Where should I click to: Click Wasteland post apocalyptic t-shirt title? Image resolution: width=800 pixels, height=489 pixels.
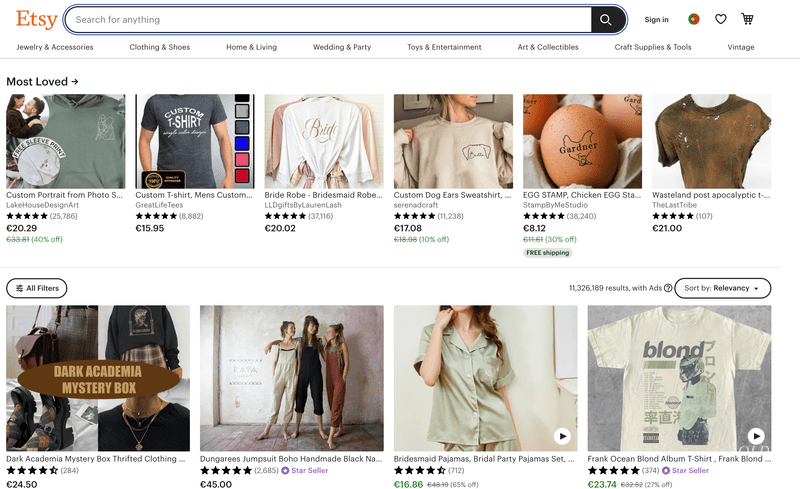(x=711, y=195)
